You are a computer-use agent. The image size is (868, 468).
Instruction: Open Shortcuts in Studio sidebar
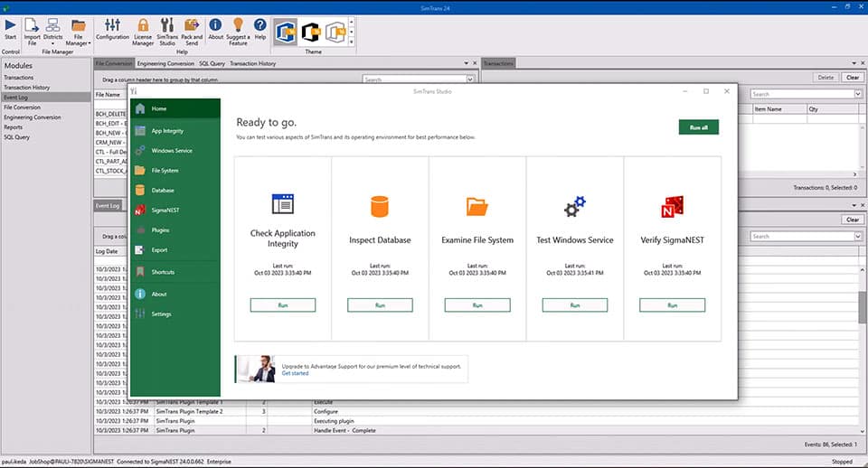(175, 272)
